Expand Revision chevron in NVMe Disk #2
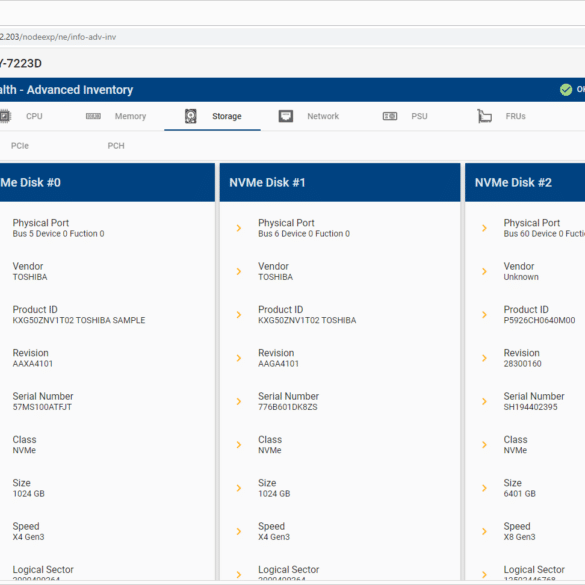The image size is (585, 585). 485,358
